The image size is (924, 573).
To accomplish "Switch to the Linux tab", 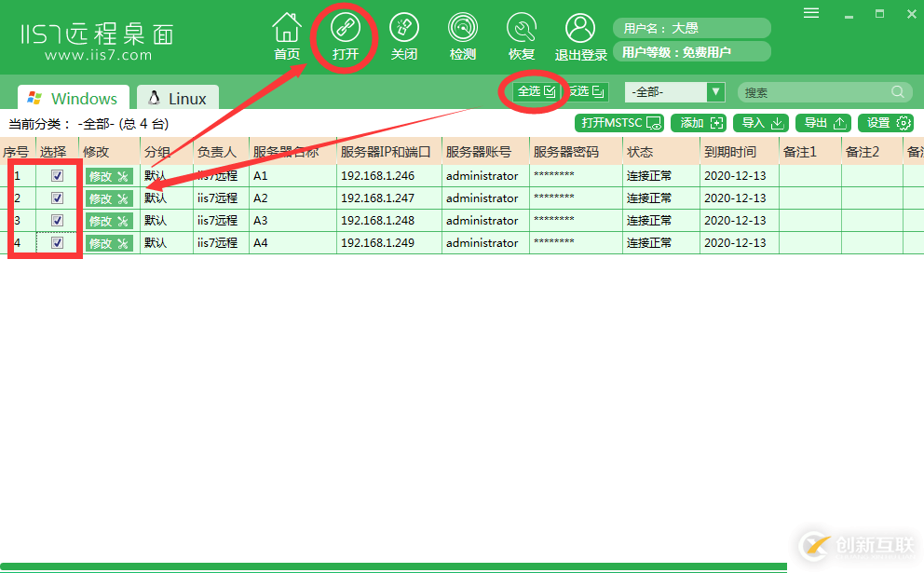I will (177, 97).
